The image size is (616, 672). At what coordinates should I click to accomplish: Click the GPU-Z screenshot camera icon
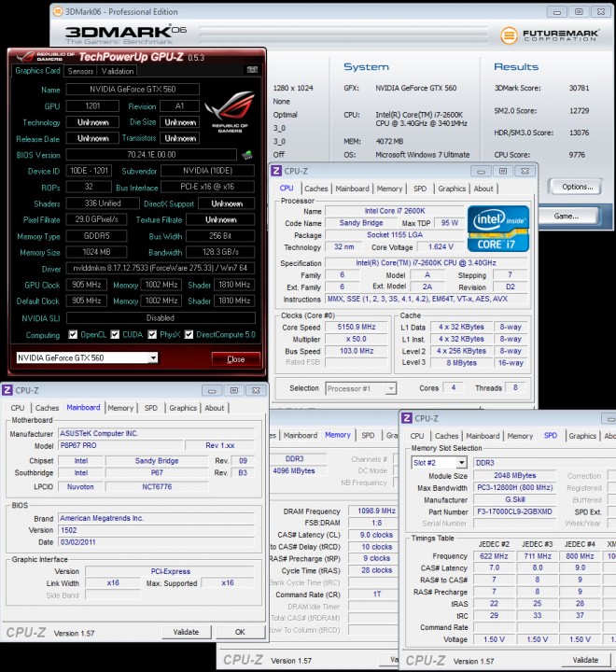coord(252,69)
